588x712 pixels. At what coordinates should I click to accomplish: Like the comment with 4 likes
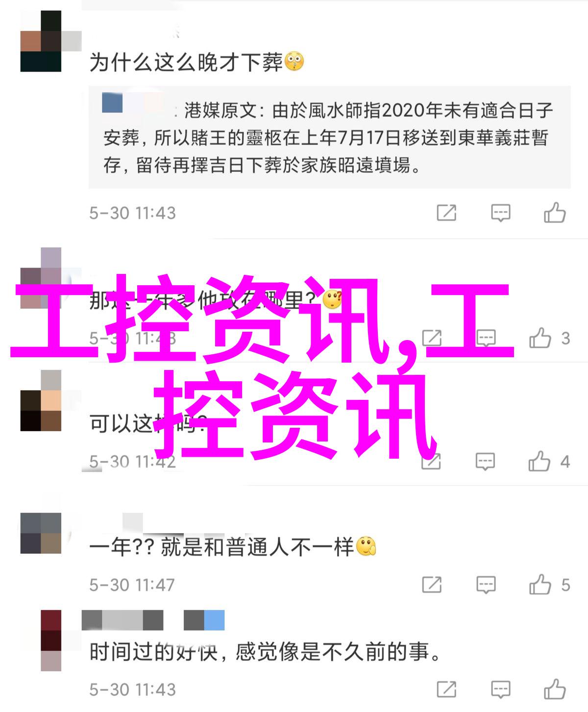click(x=539, y=461)
